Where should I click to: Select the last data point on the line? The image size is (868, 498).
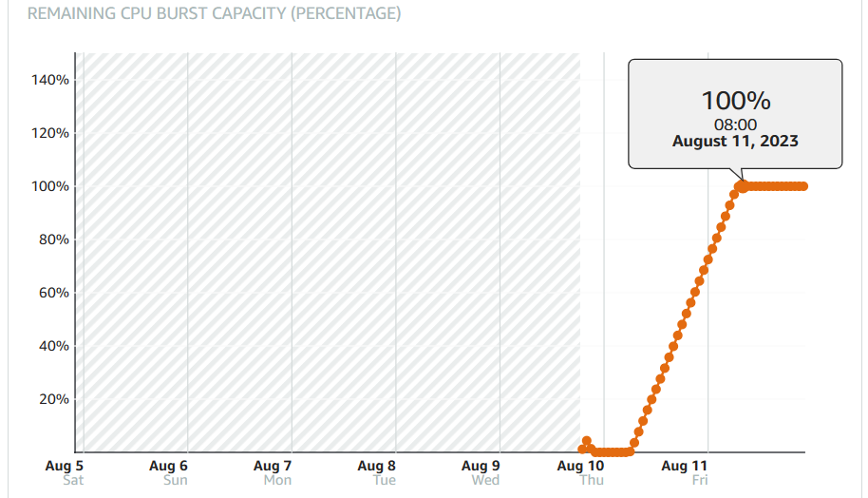803,186
